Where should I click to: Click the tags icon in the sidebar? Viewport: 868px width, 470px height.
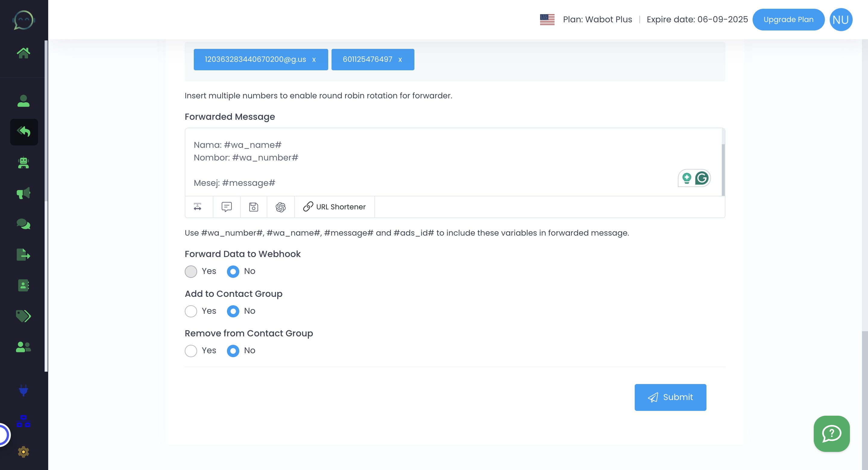coord(23,316)
